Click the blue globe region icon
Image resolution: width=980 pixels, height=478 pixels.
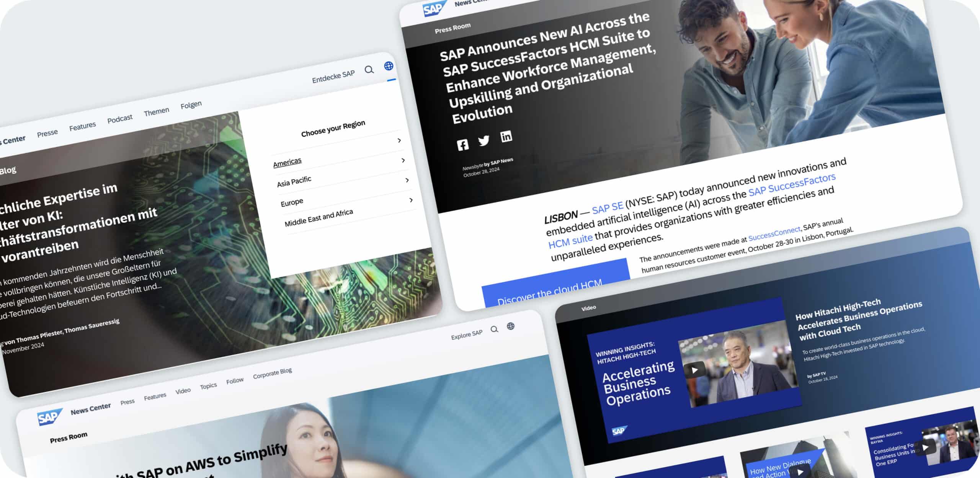click(x=389, y=66)
